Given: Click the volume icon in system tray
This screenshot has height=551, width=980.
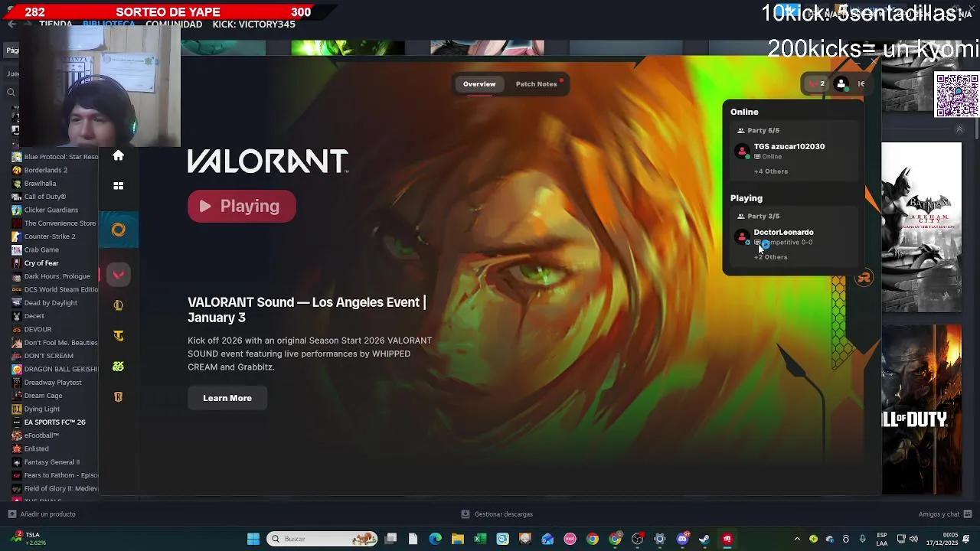Looking at the screenshot, I should pos(913,539).
